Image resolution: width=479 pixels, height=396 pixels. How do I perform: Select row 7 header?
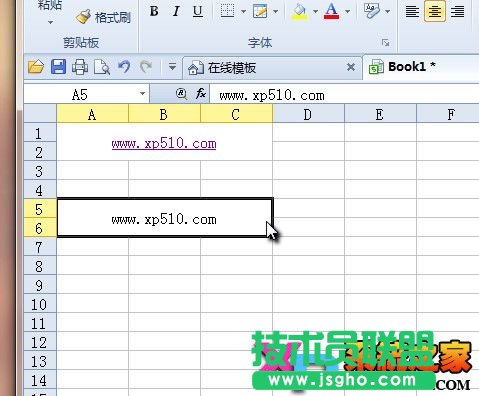click(x=40, y=247)
